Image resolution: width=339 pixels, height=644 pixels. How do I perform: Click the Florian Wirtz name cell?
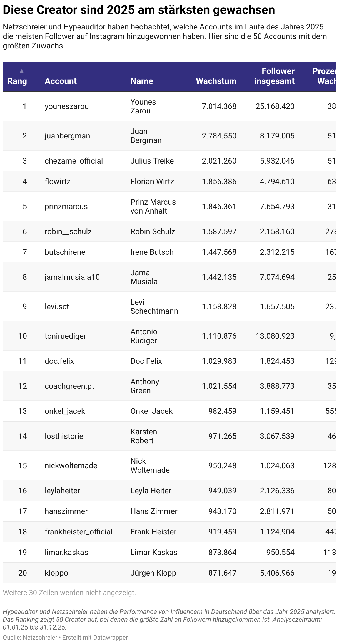[x=152, y=181]
